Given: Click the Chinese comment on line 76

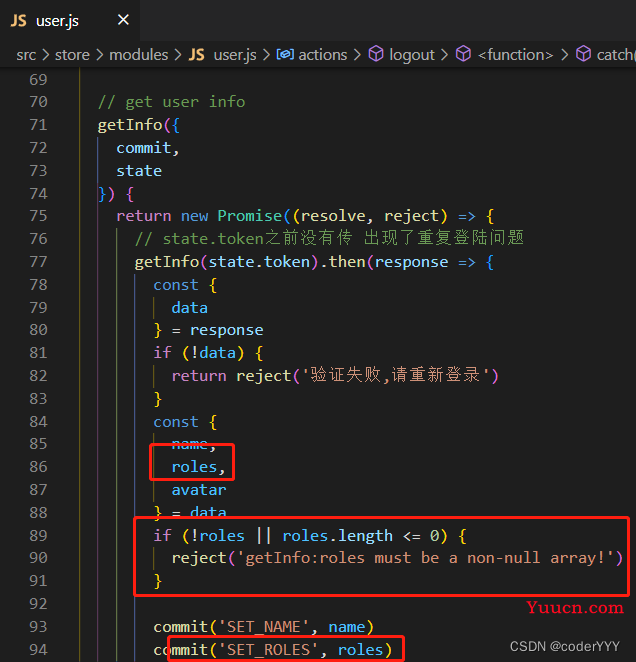Looking at the screenshot, I should tap(329, 238).
